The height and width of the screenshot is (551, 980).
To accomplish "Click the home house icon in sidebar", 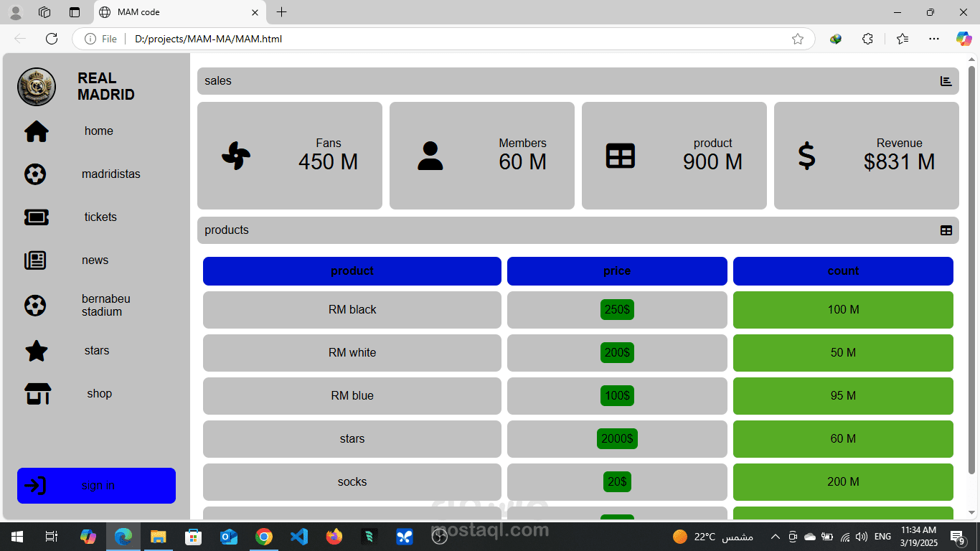I will pos(37,131).
